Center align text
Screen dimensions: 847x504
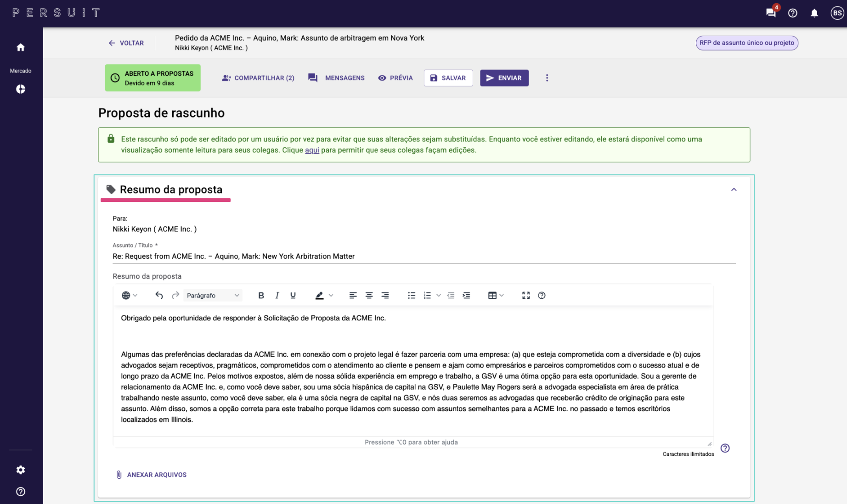369,295
